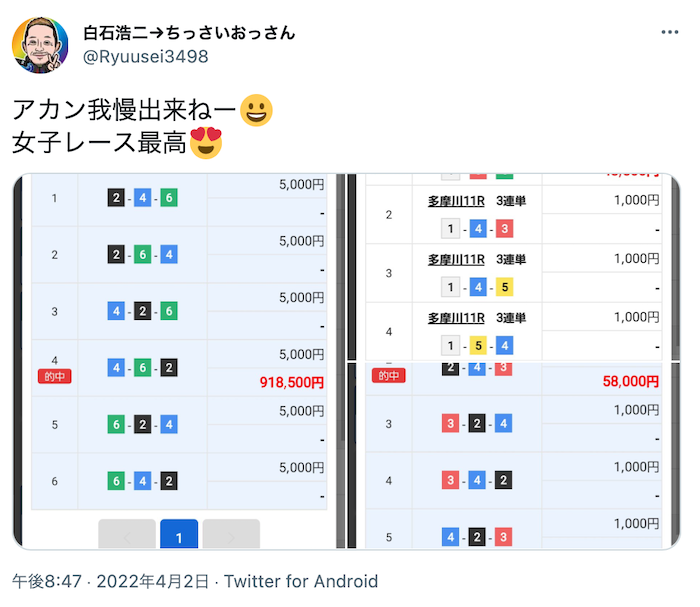Screen dimensions: 700x607
Task: Open the 多摩川11R link in row 2
Action: pos(456,201)
